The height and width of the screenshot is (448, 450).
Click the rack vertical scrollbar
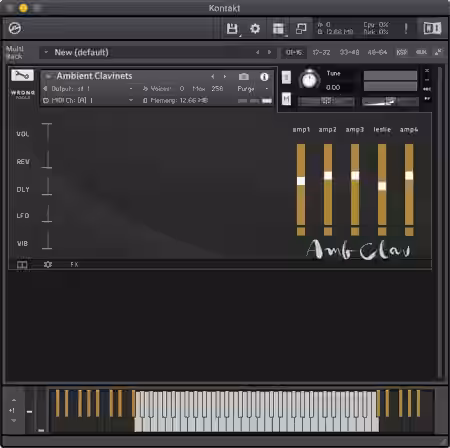coord(440,222)
